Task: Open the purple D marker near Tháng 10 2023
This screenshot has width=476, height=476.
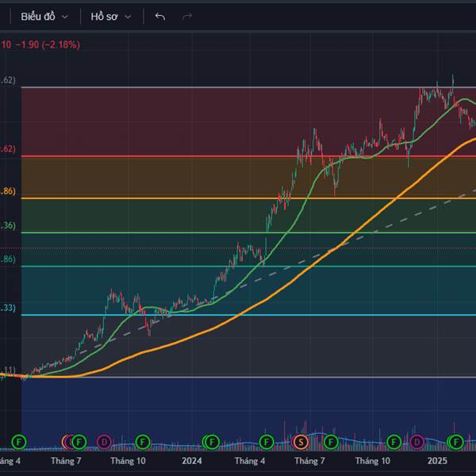Action: coord(104,441)
